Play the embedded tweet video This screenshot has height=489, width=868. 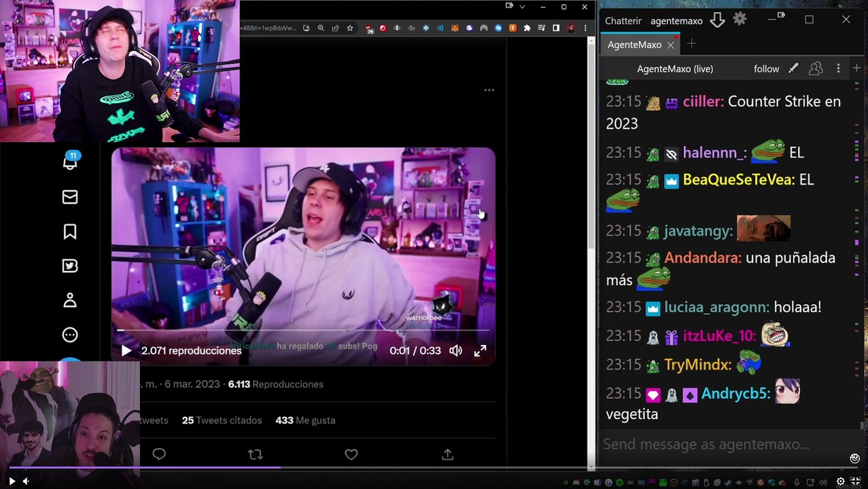click(126, 350)
